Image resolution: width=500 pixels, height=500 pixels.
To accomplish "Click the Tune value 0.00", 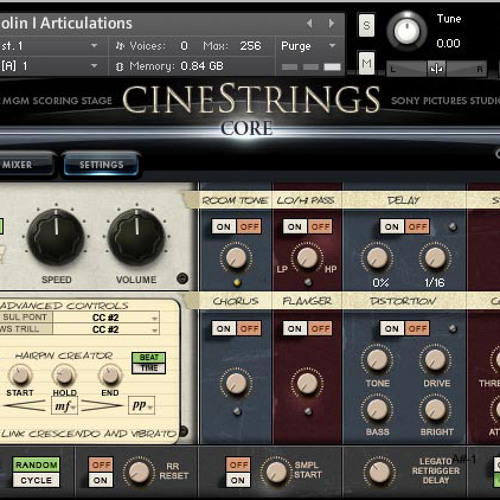I will (x=448, y=43).
